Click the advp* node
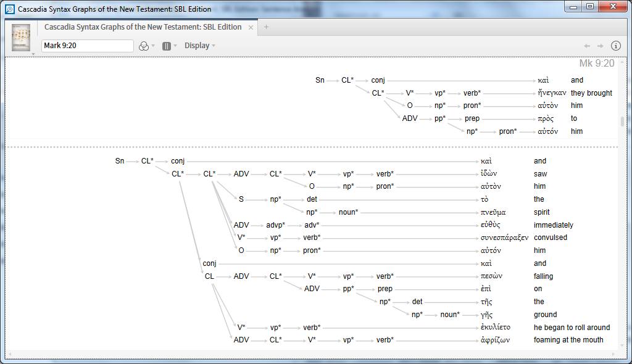The image size is (632, 364). coord(275,225)
